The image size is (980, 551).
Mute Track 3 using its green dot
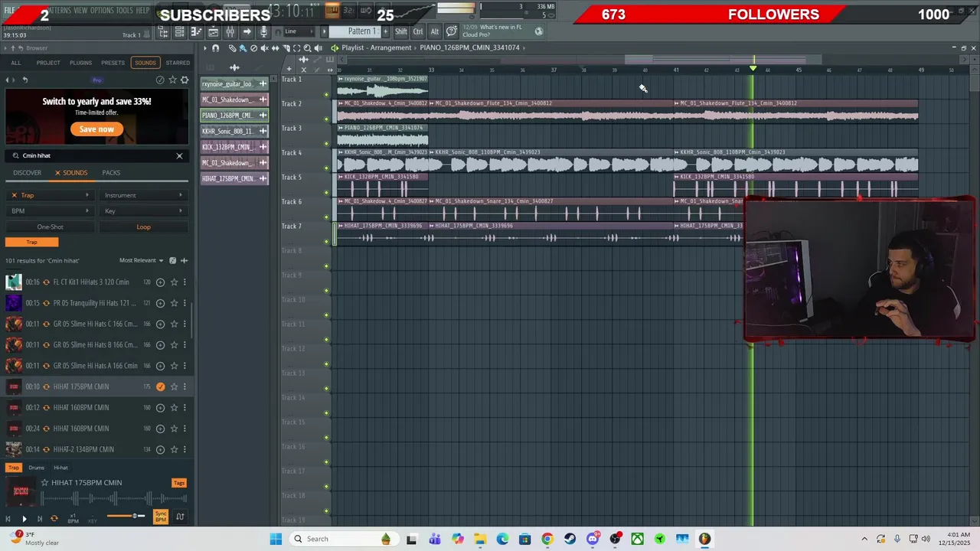(x=327, y=144)
